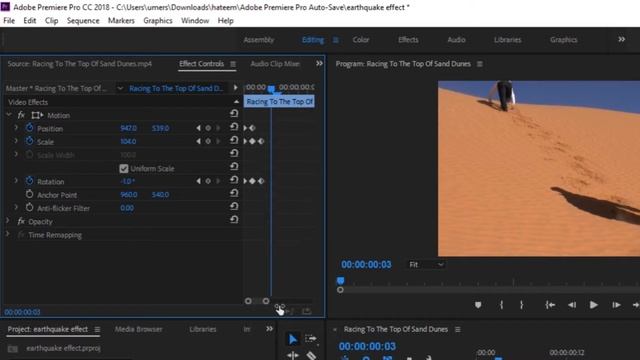Expand the Time Remapping effect
The width and height of the screenshot is (640, 360).
point(8,234)
